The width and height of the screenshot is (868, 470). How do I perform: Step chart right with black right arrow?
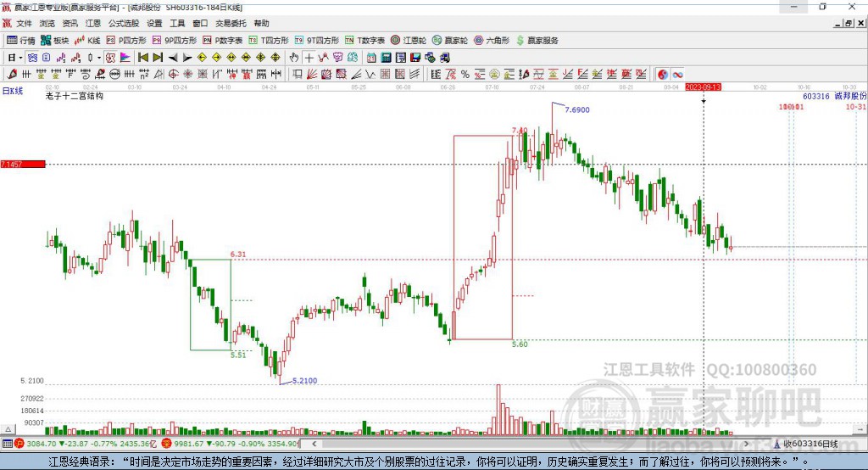[187, 58]
